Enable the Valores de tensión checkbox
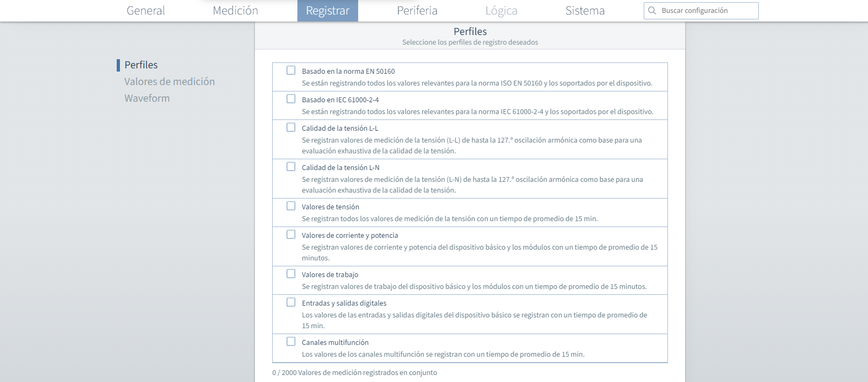The image size is (868, 382). (x=291, y=206)
